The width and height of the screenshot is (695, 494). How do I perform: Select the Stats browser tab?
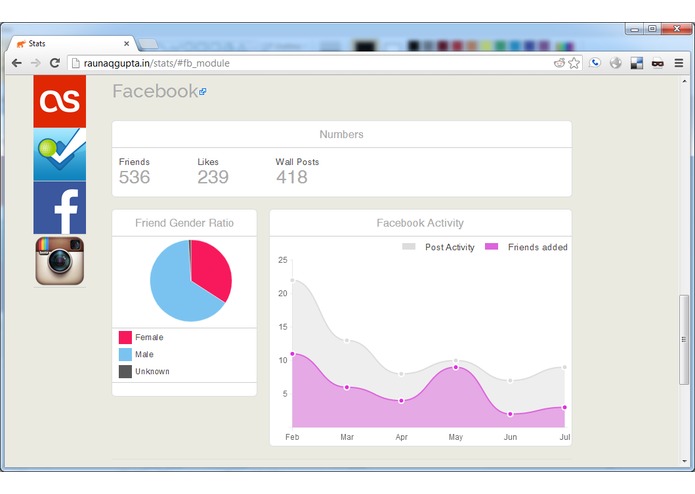point(71,43)
